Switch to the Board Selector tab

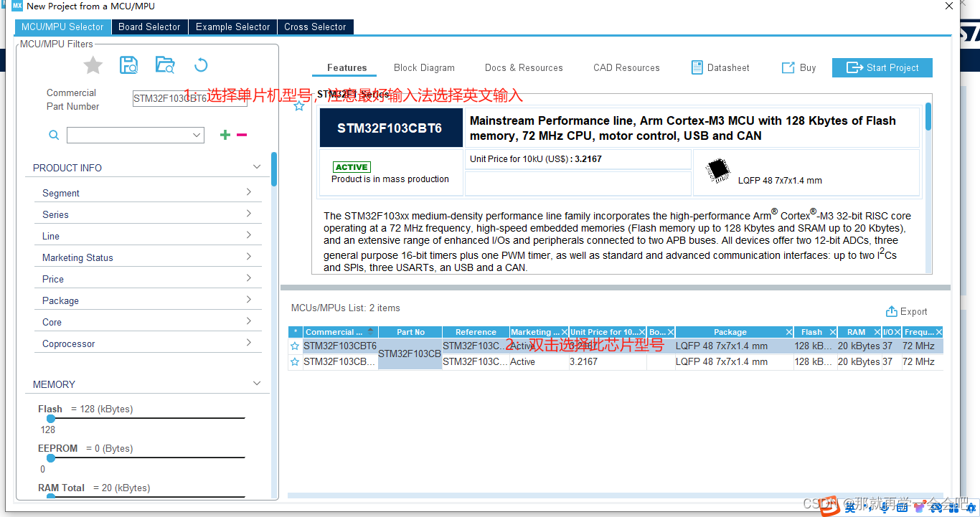click(x=149, y=27)
